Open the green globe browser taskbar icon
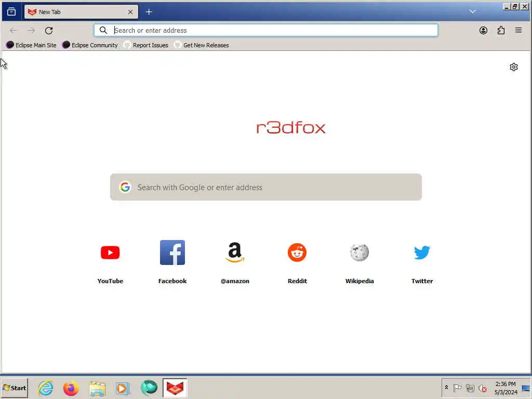 click(x=149, y=388)
